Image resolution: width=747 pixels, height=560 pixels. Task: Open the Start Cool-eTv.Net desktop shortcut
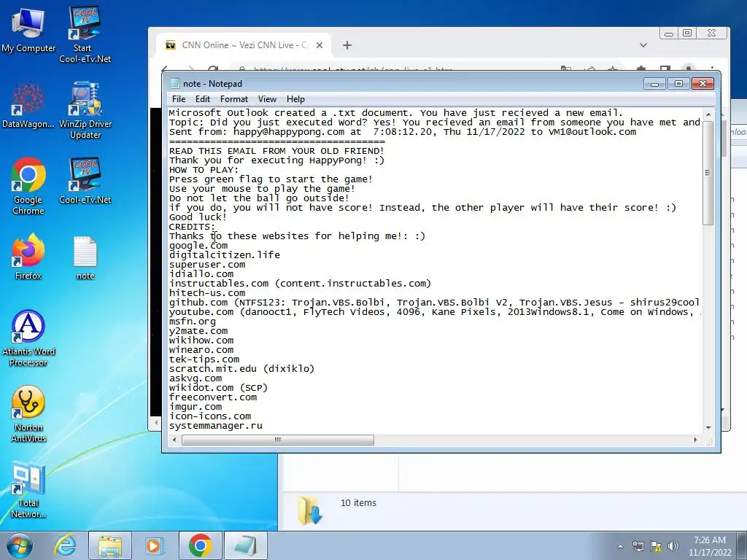tap(85, 34)
